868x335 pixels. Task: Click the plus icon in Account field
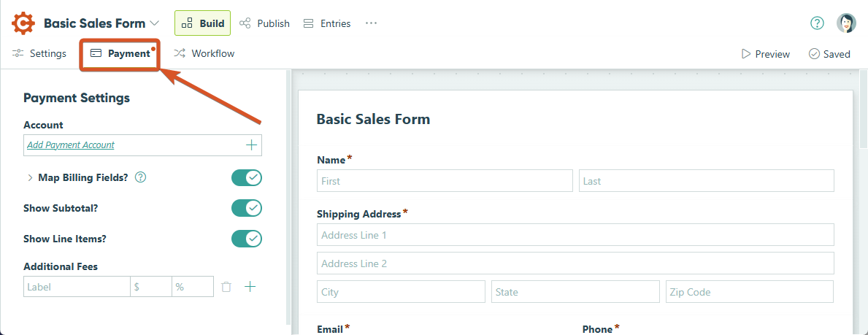251,145
